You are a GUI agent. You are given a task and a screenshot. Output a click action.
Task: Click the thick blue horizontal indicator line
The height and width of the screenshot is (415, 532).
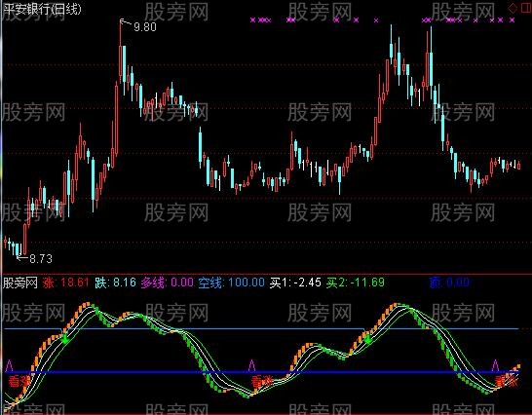click(261, 372)
